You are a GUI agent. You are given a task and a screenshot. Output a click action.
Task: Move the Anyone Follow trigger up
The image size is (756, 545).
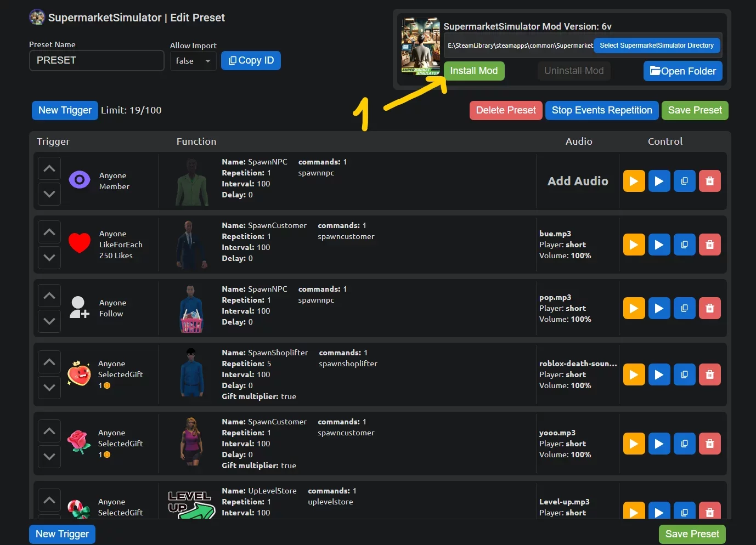coord(49,296)
